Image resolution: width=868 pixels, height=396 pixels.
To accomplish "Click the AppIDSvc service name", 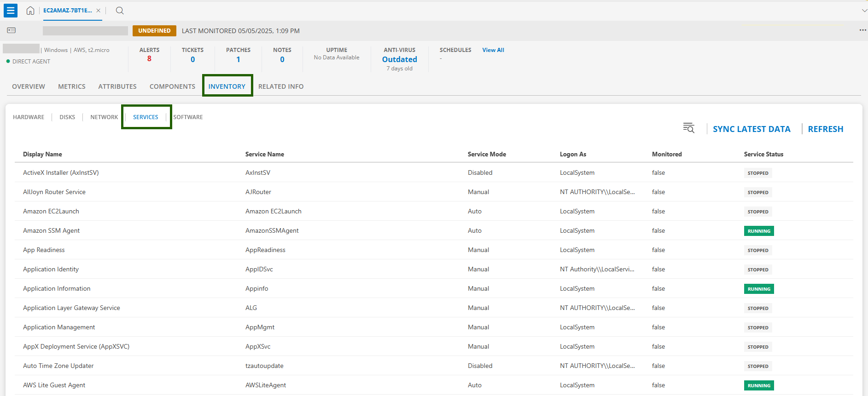I will [259, 269].
